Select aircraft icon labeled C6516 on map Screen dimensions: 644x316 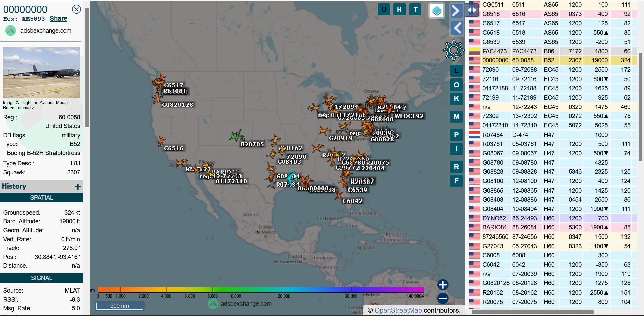161,141
